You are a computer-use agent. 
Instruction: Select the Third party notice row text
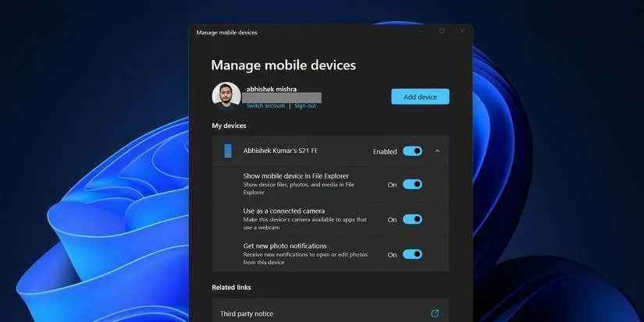[247, 313]
